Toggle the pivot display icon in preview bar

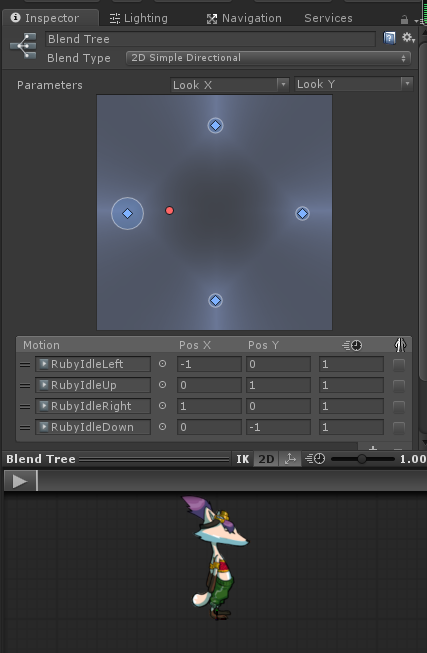(290, 459)
